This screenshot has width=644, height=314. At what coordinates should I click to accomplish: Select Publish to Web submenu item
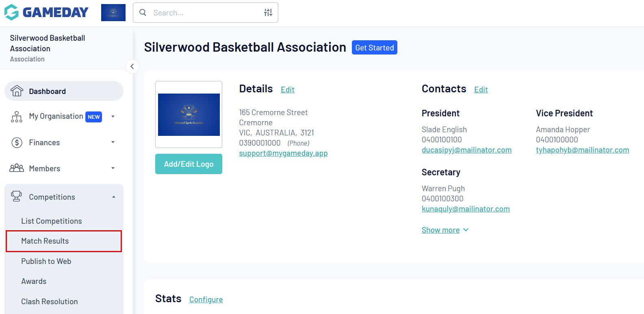[46, 261]
